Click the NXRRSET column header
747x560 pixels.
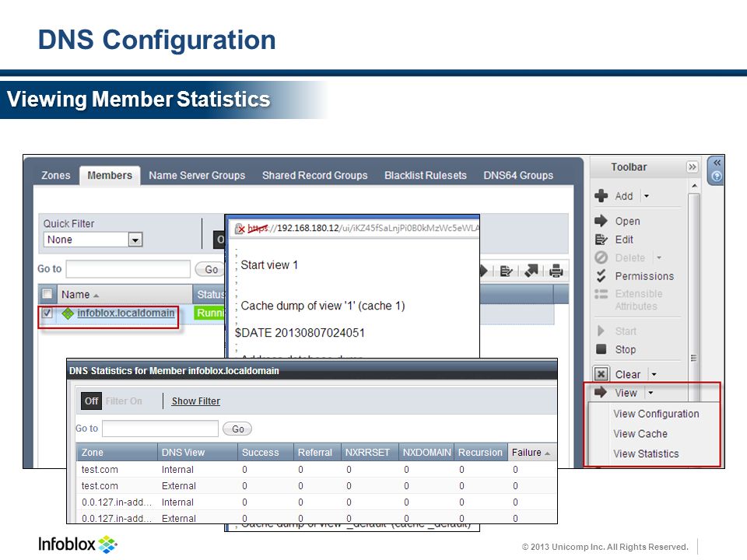[x=370, y=453]
